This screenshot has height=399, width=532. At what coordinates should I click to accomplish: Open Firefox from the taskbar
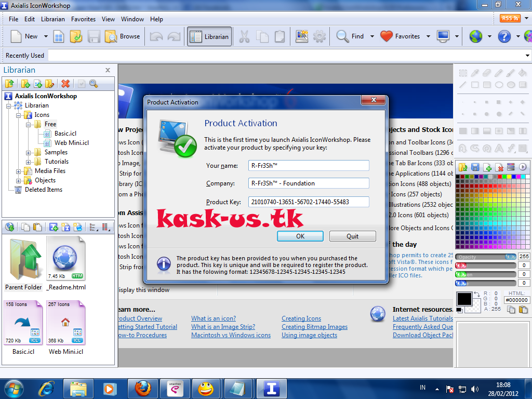tap(143, 388)
